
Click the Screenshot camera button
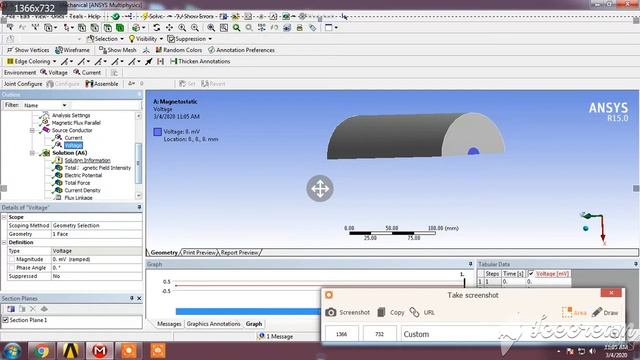pos(348,313)
